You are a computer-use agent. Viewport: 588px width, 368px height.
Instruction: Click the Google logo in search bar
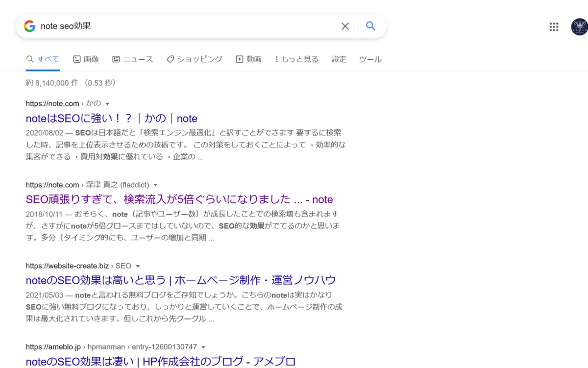click(x=29, y=26)
